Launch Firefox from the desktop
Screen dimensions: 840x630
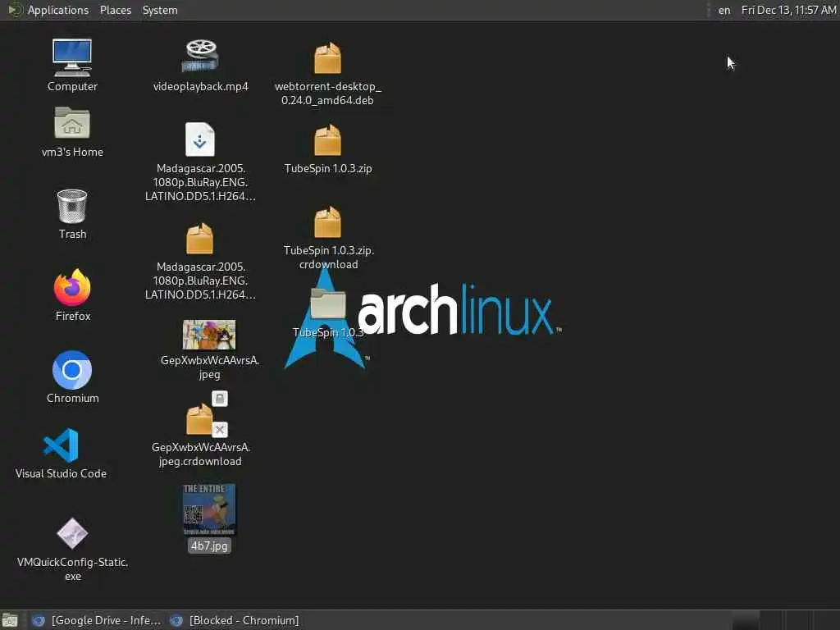pos(72,288)
